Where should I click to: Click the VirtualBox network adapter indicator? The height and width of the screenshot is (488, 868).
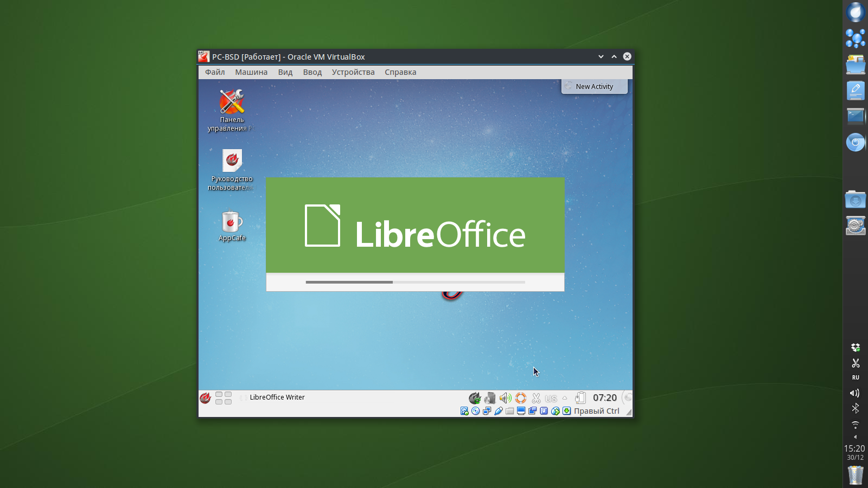pyautogui.click(x=487, y=411)
